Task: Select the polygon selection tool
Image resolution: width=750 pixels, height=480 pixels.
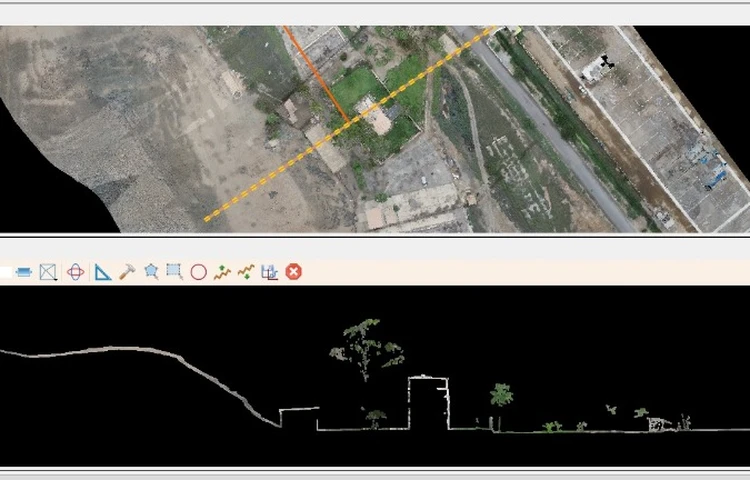Action: [x=151, y=272]
